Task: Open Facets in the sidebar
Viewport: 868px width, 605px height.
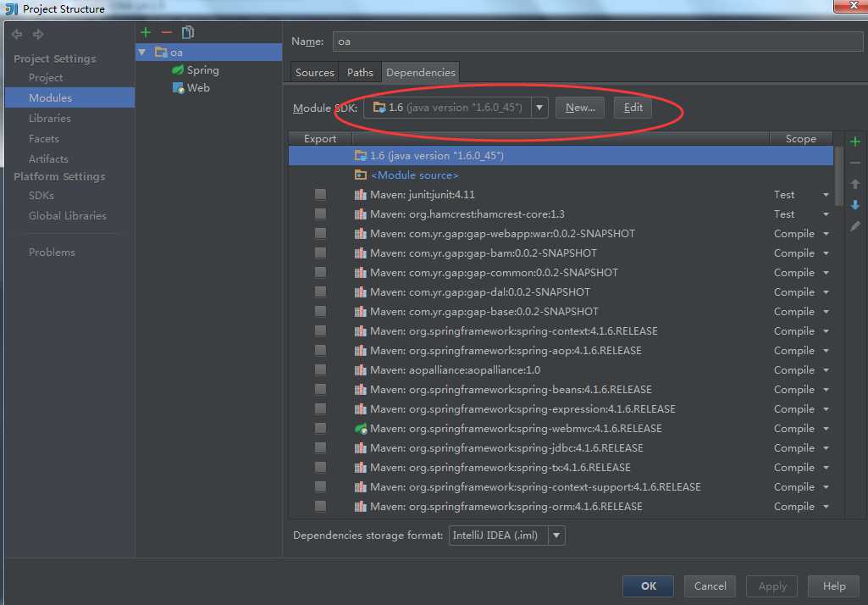Action: point(44,138)
